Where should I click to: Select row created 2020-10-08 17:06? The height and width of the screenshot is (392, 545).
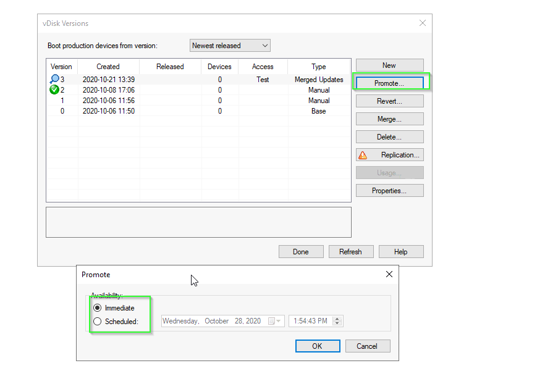pos(198,90)
